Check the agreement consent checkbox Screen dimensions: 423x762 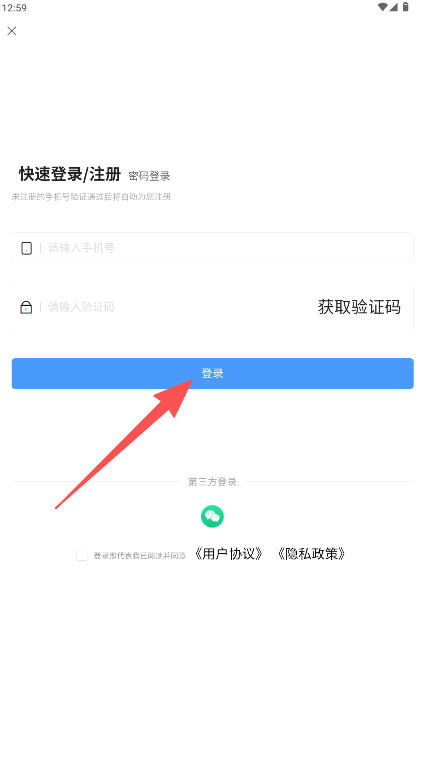[82, 554]
